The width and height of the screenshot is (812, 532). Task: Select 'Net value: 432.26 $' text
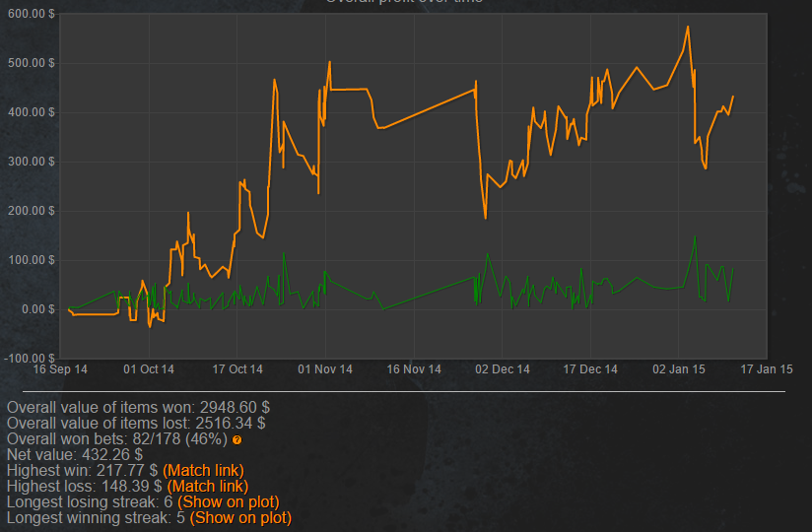point(75,454)
